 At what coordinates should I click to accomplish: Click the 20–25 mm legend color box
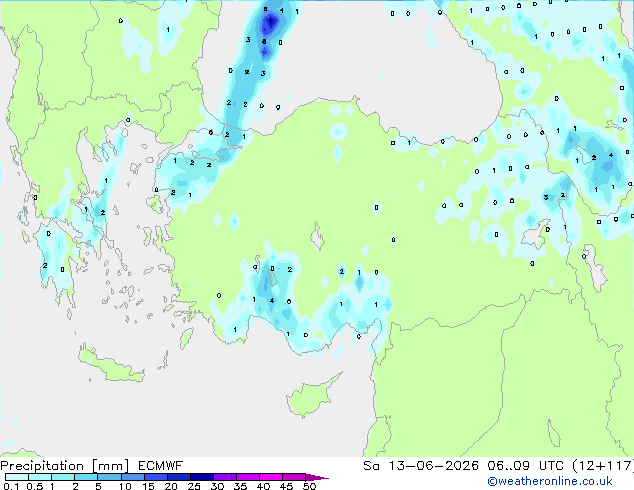click(x=178, y=477)
